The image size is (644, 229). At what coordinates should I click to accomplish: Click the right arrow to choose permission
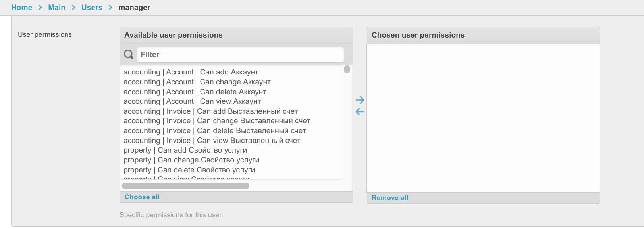point(360,100)
